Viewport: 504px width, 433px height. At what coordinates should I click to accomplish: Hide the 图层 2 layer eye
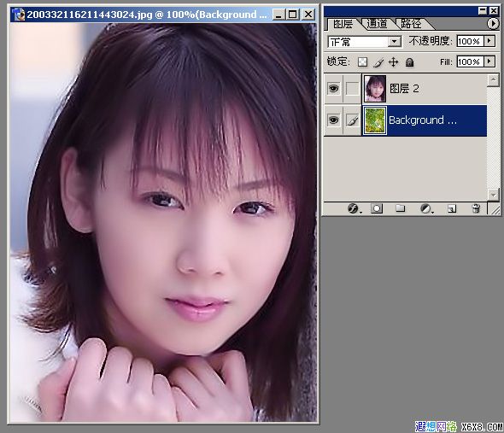click(x=333, y=88)
